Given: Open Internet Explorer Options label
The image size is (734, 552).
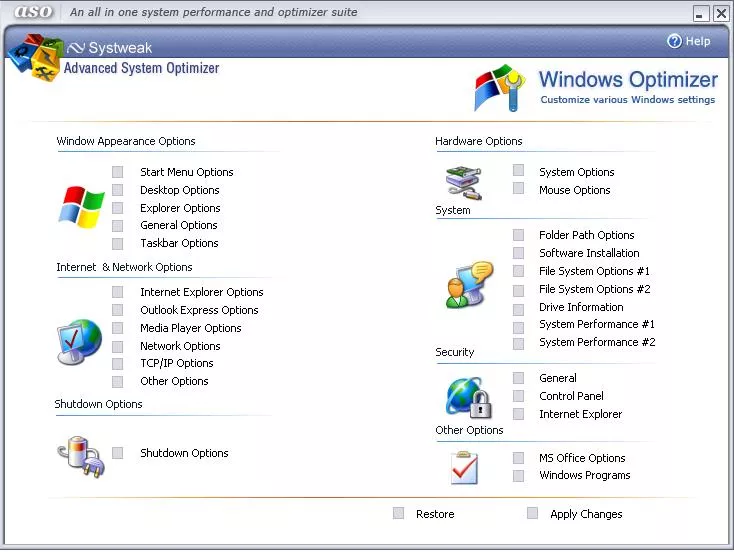Looking at the screenshot, I should point(202,292).
